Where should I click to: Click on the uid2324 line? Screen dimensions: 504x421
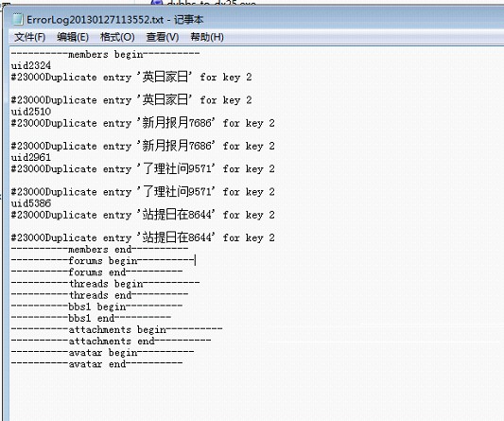click(31, 65)
